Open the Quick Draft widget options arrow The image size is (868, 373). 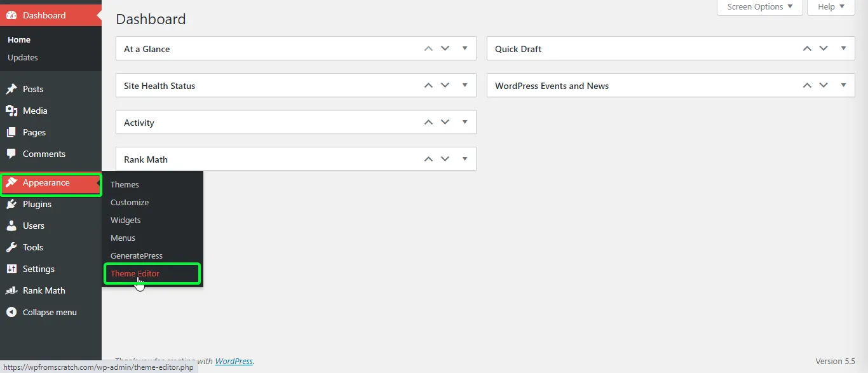[844, 48]
